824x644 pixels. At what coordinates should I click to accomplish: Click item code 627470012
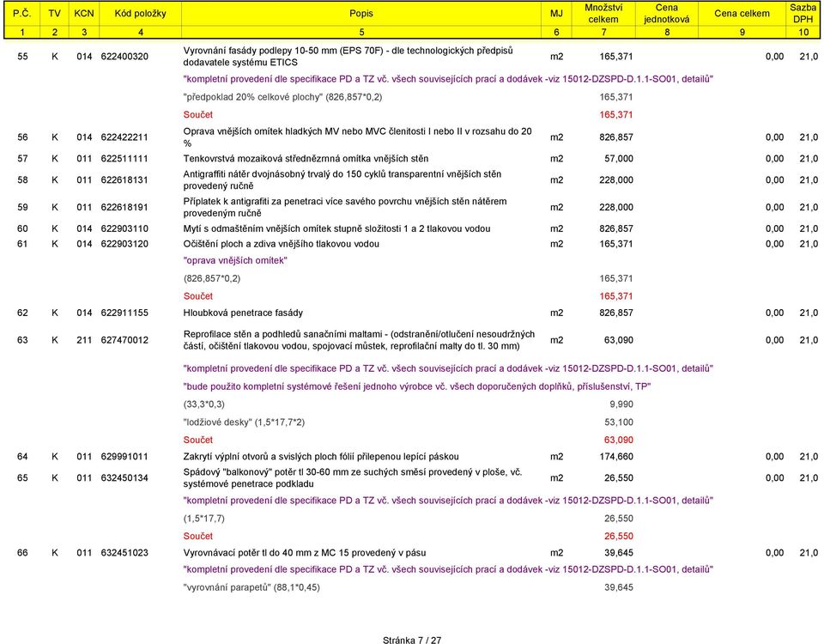[124, 340]
